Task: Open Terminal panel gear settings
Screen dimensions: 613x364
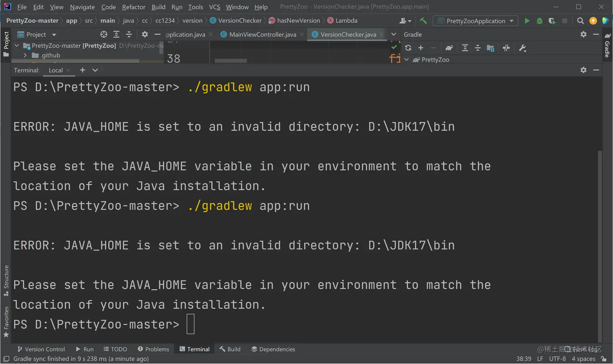Action: coord(583,70)
